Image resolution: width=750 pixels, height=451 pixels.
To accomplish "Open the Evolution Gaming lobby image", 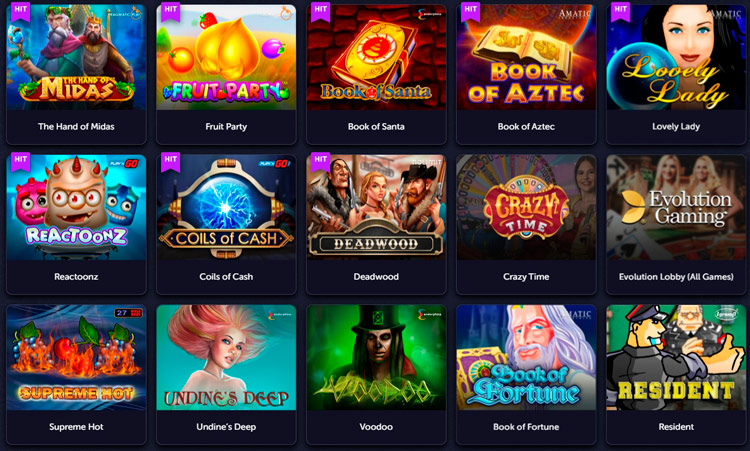I will [x=676, y=208].
